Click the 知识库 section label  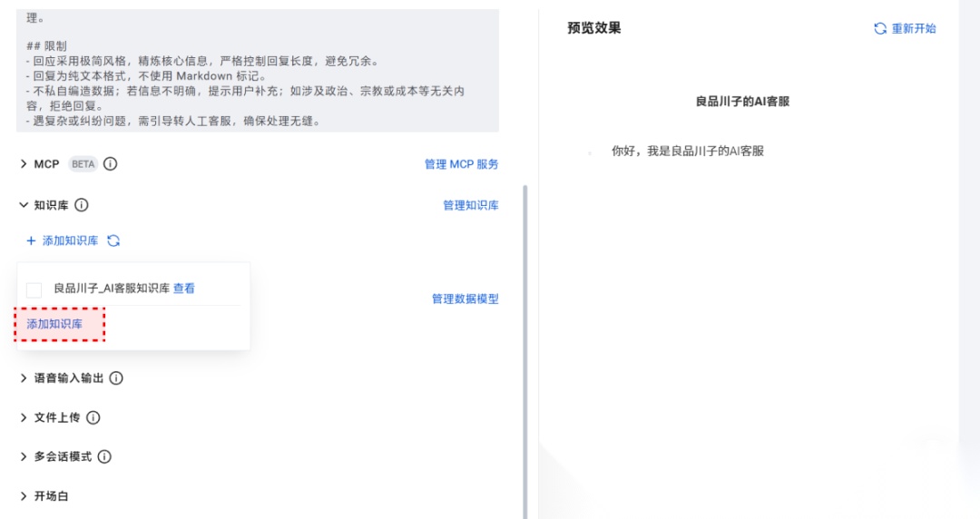click(51, 205)
